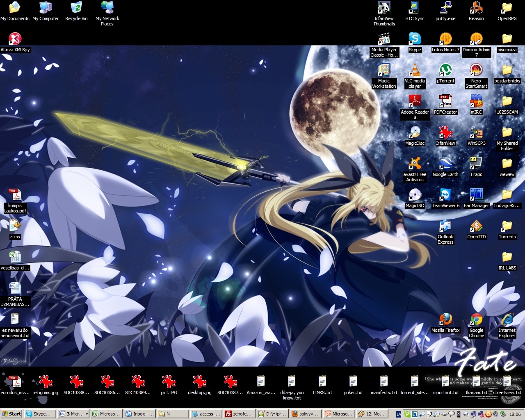Launch Mozilla Firefox desktop shortcut
The image size is (525, 420).
click(445, 323)
